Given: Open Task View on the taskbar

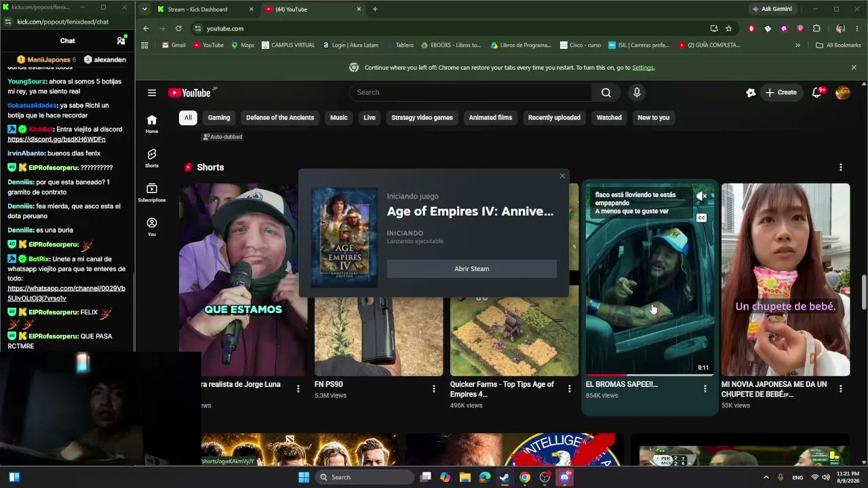Looking at the screenshot, I should click(425, 477).
